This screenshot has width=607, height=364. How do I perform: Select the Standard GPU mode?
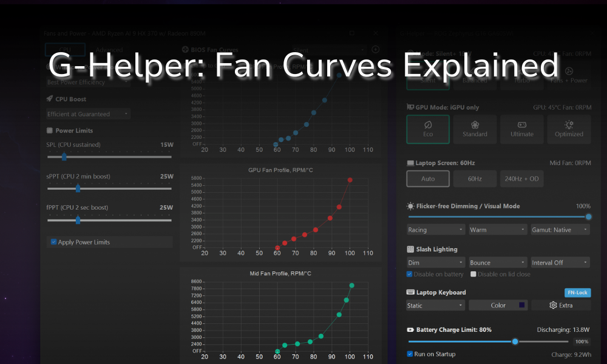[x=475, y=129]
